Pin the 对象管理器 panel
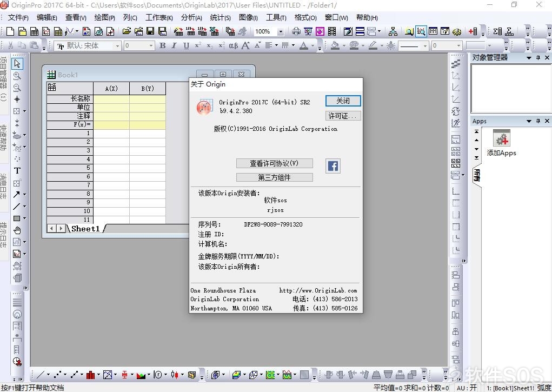Viewport: 552px width, 392px height. [538, 58]
